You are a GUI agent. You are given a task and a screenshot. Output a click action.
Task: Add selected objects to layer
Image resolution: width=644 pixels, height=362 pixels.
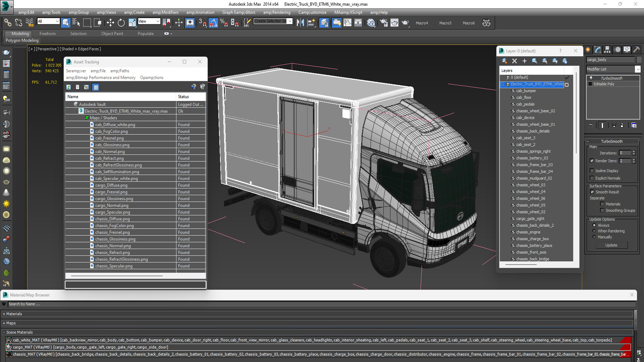525,61
